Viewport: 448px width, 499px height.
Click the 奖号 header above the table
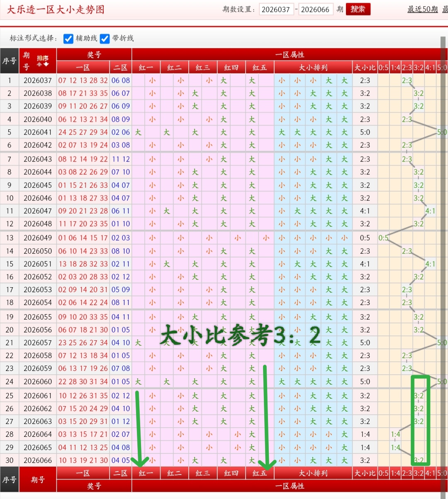94,55
